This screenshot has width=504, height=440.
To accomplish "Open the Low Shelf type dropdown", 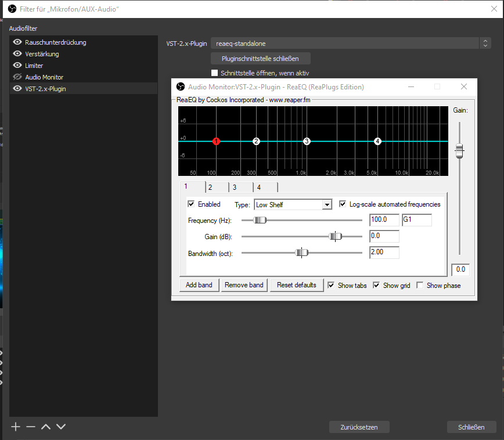I will tap(327, 205).
